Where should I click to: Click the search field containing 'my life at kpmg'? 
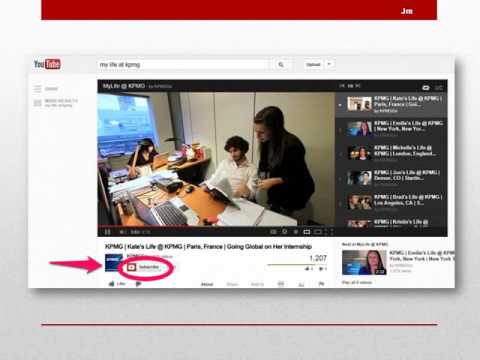click(x=183, y=65)
